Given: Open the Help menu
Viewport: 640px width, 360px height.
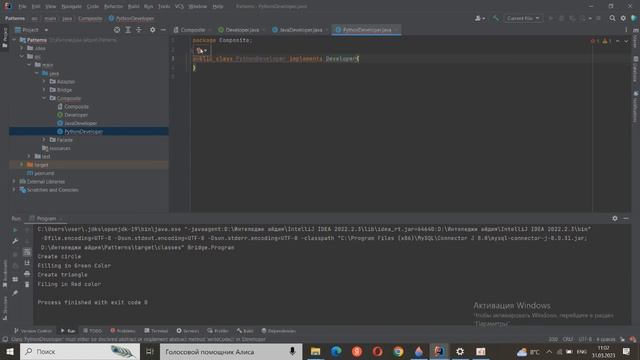Looking at the screenshot, I should pyautogui.click(x=218, y=7).
